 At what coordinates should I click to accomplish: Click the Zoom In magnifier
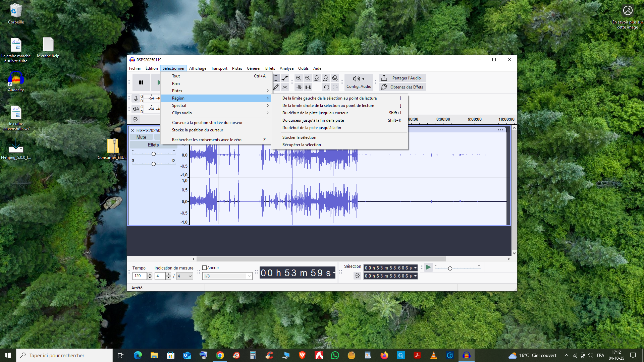pos(299,78)
